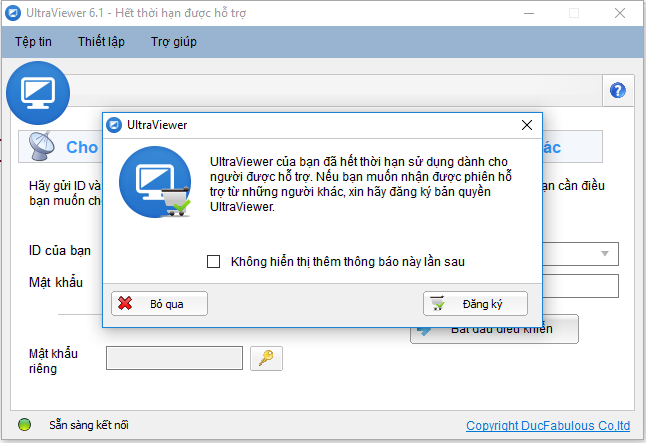Click the shopping cart logo in the dialog

[155, 182]
